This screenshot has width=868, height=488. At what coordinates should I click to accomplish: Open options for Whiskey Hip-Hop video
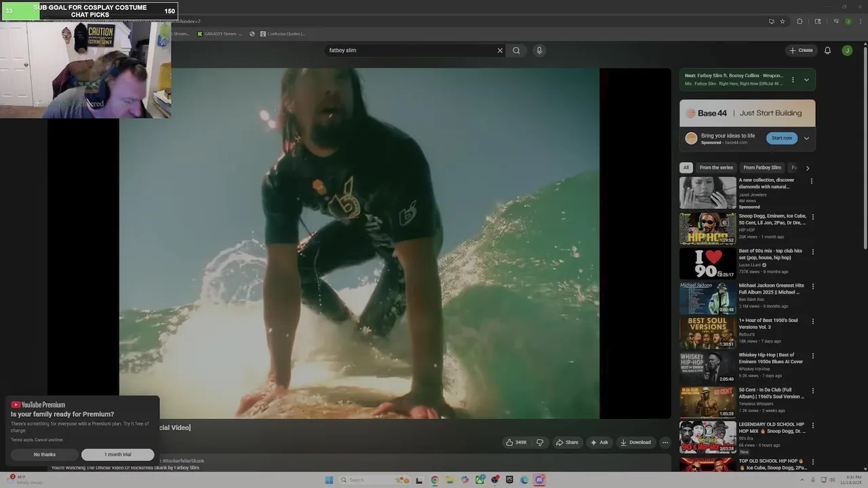click(813, 356)
